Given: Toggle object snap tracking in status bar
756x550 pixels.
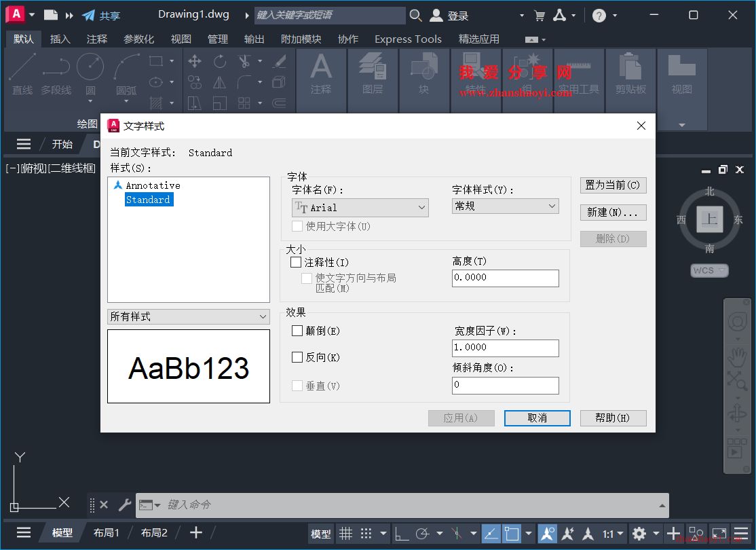Looking at the screenshot, I should (491, 534).
